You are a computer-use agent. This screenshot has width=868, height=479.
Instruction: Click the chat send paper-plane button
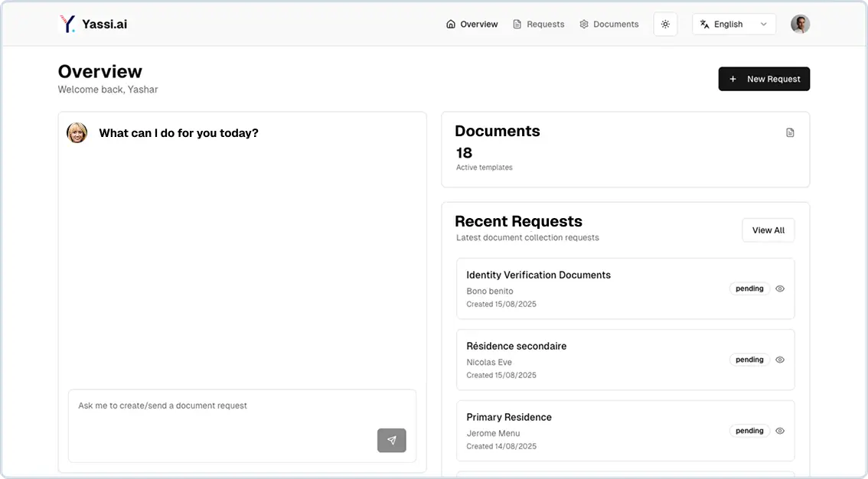click(392, 440)
